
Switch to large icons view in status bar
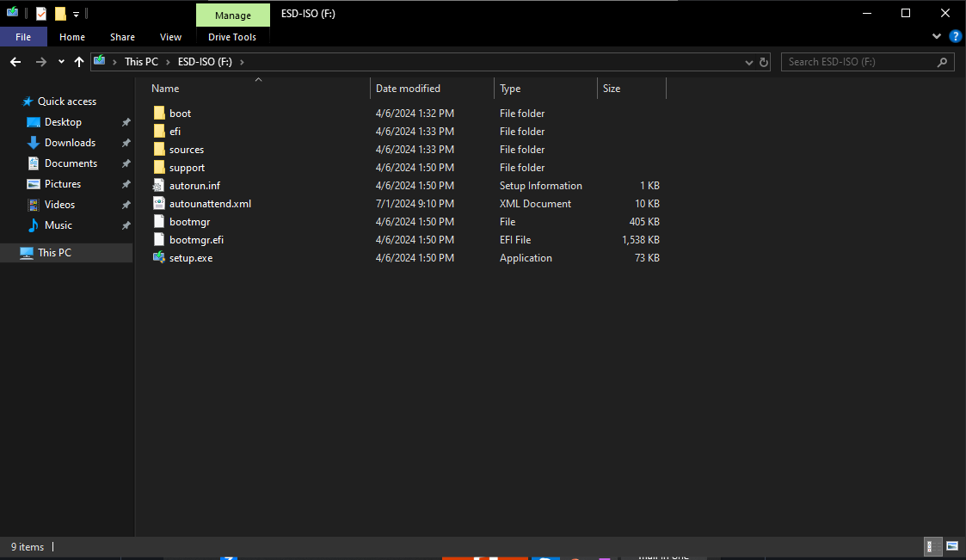952,546
